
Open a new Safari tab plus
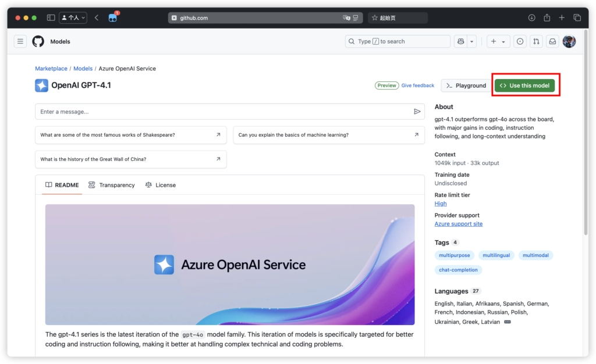562,17
